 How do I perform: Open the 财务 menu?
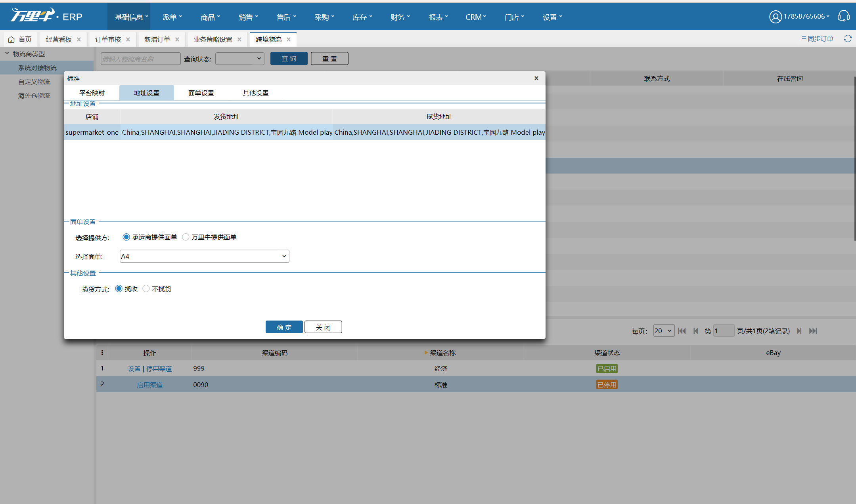click(400, 17)
